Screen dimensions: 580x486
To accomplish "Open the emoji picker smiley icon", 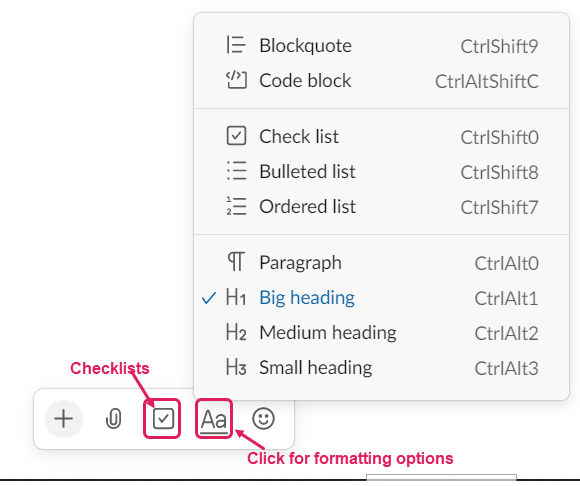I will point(263,419).
